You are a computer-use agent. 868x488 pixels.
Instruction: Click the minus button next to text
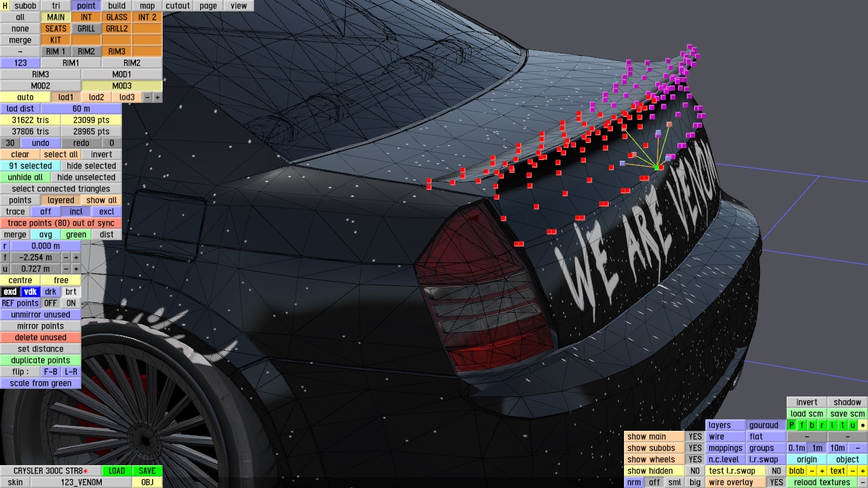pos(853,471)
